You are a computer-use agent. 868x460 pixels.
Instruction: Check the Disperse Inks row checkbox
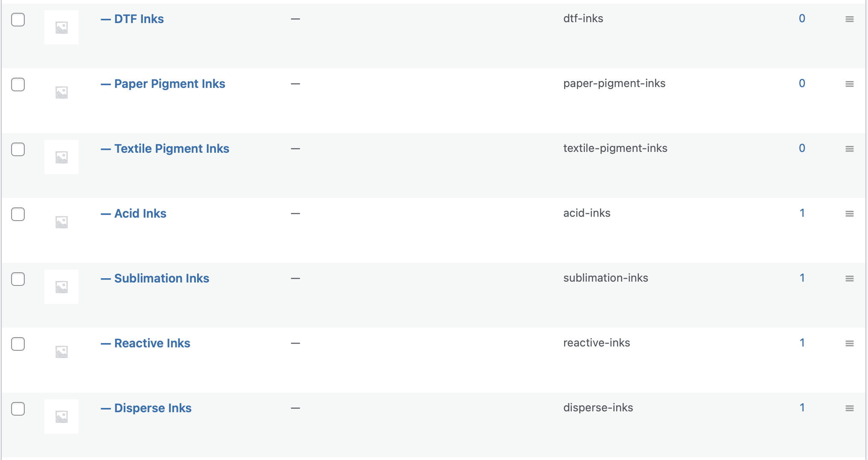18,409
